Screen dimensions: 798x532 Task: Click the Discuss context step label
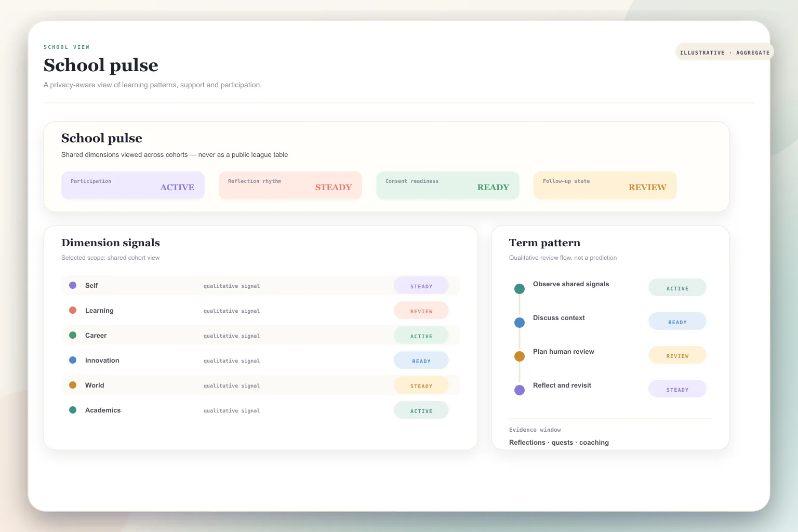[x=559, y=317]
